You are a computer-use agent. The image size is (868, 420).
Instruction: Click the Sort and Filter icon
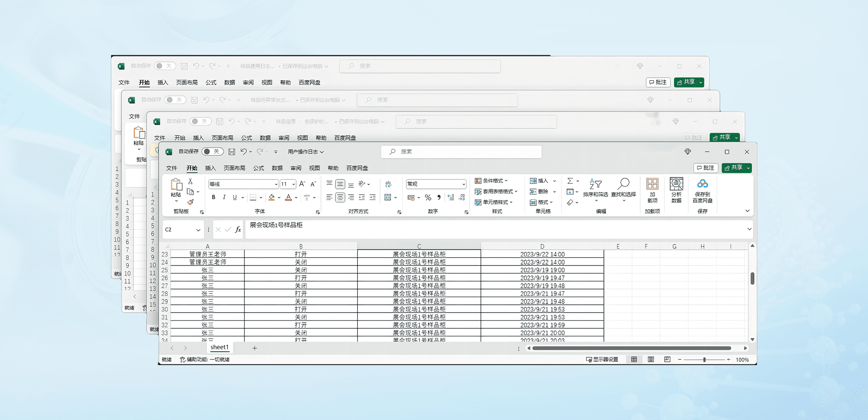click(x=595, y=183)
